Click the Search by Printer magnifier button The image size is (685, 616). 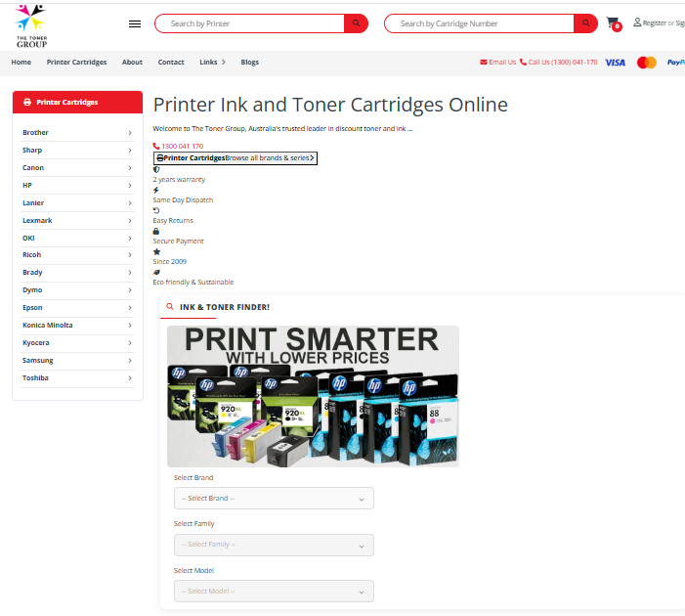coord(356,23)
